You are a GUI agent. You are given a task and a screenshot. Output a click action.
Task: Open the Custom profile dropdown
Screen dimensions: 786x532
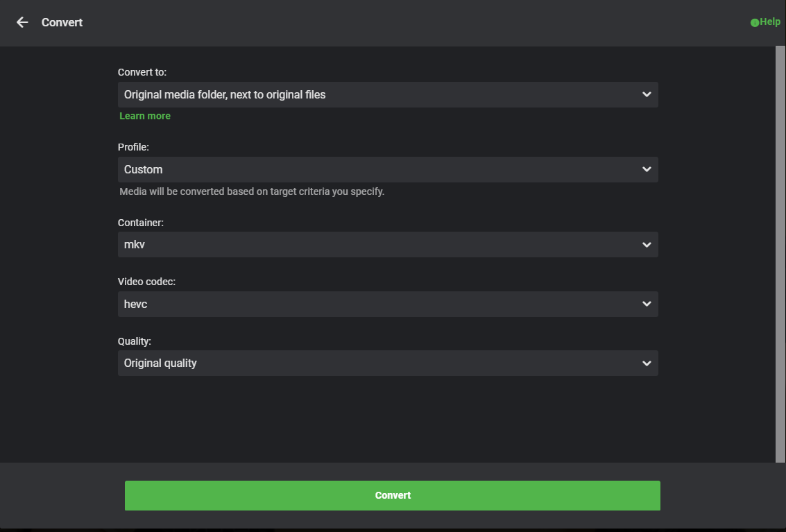click(388, 169)
